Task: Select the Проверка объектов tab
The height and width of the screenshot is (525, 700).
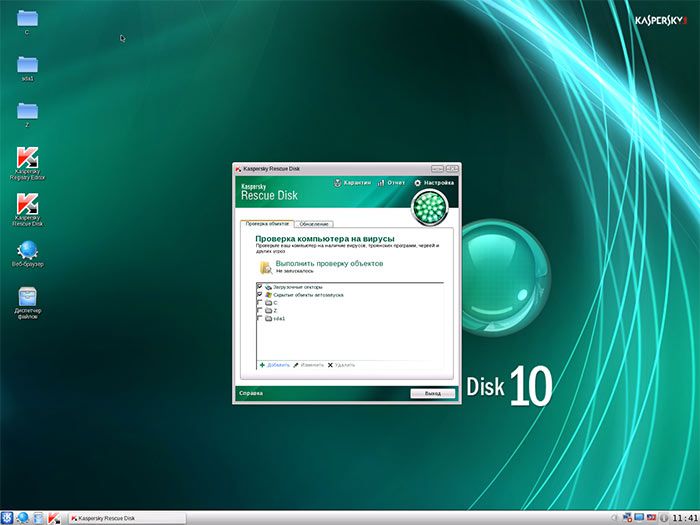Action: click(267, 223)
